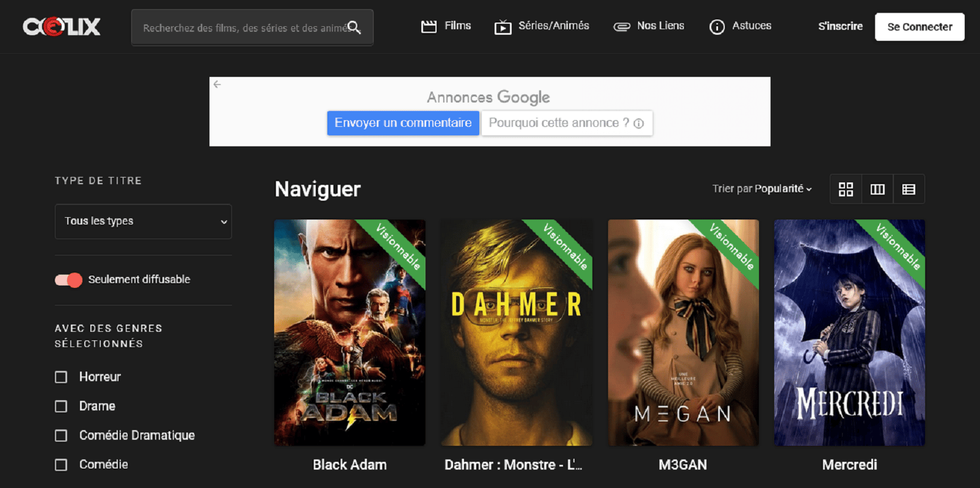Open the Films menu
The width and height of the screenshot is (980, 488).
coord(446,26)
